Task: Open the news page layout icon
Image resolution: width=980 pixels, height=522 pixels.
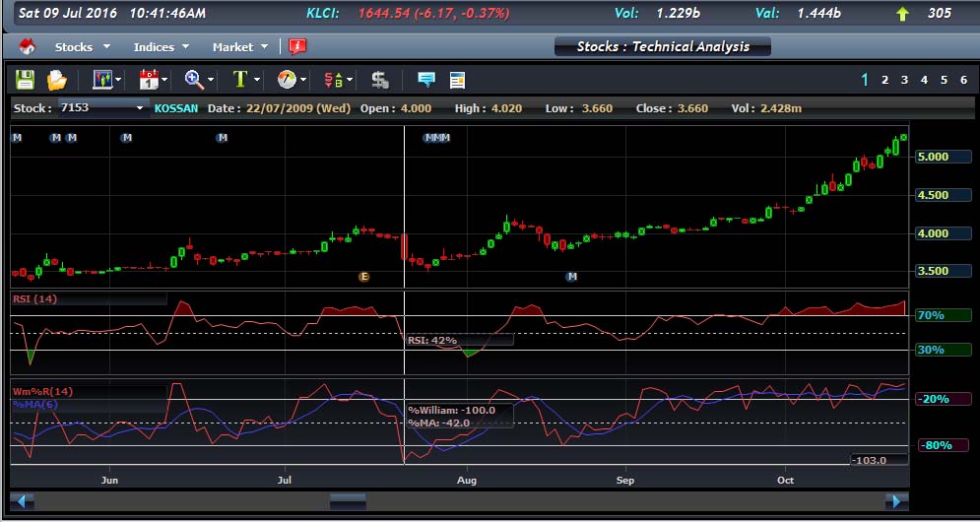Action: tap(458, 80)
